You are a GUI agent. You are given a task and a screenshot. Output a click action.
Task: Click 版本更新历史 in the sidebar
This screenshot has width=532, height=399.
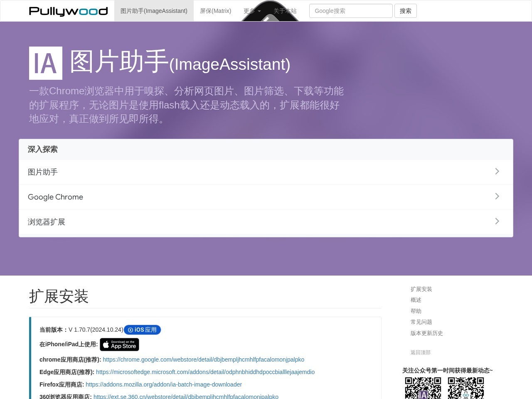tap(426, 333)
